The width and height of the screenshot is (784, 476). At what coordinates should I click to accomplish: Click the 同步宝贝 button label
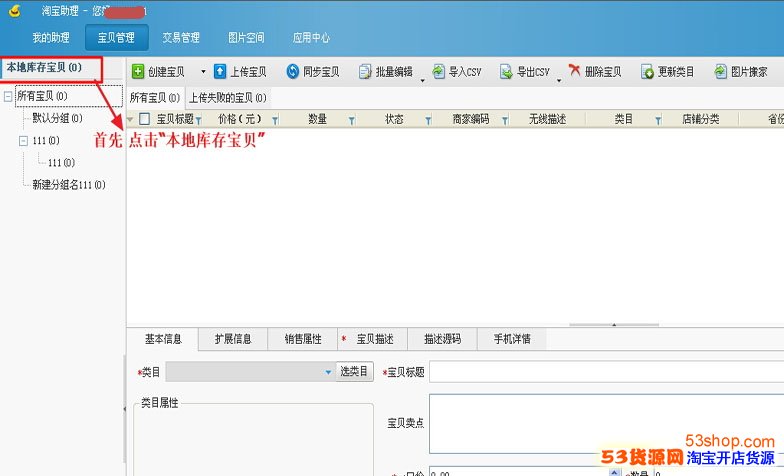[321, 72]
